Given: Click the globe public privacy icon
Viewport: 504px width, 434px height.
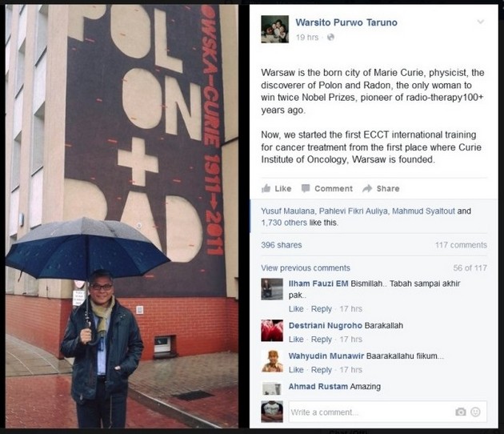Looking at the screenshot, I should pos(330,38).
